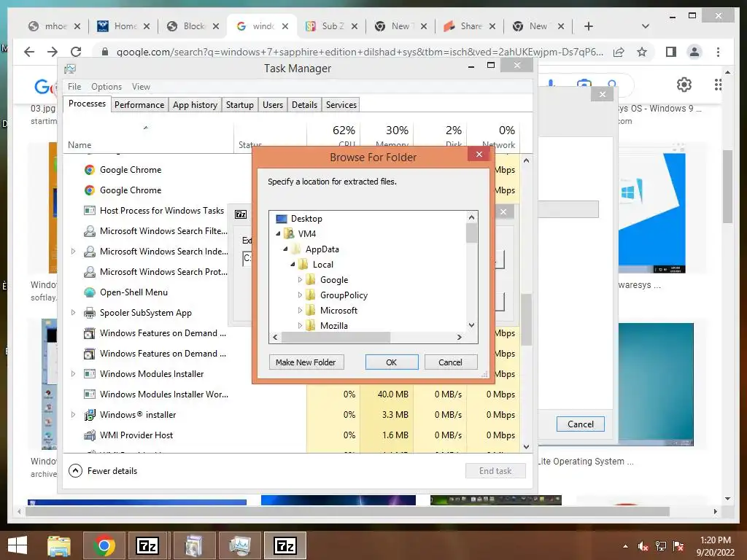Reload the Chrome page
Image resolution: width=747 pixels, height=560 pixels.
[76, 52]
